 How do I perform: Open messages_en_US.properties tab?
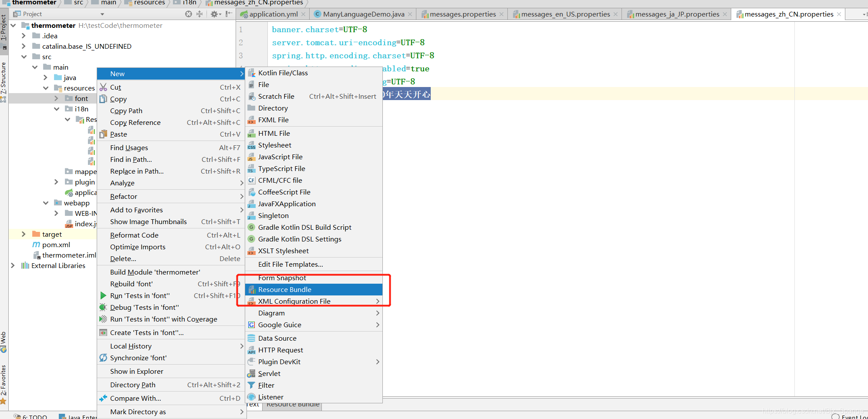point(565,14)
